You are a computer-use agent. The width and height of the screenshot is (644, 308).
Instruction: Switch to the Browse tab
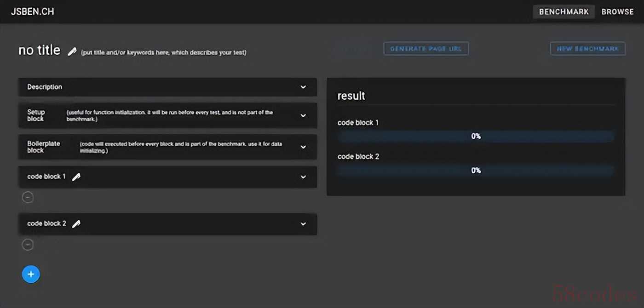tap(617, 12)
